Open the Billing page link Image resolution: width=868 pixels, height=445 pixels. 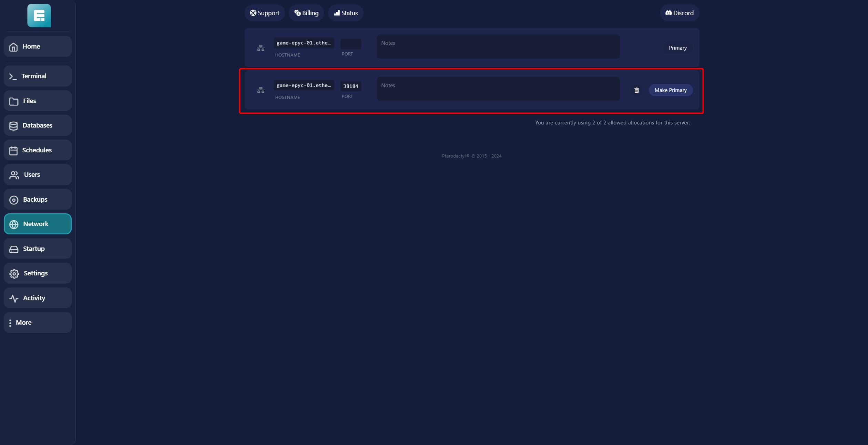pos(306,13)
